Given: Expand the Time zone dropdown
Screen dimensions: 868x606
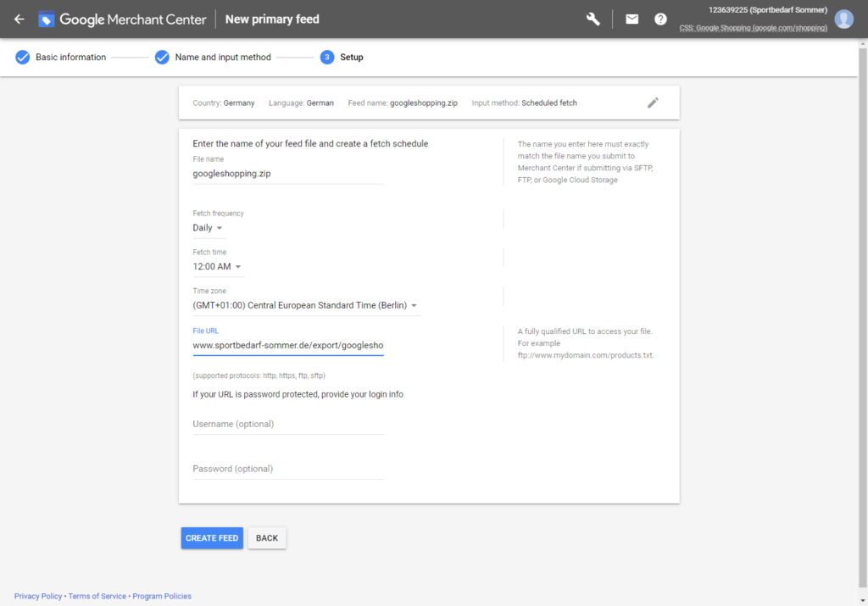Looking at the screenshot, I should tap(305, 306).
